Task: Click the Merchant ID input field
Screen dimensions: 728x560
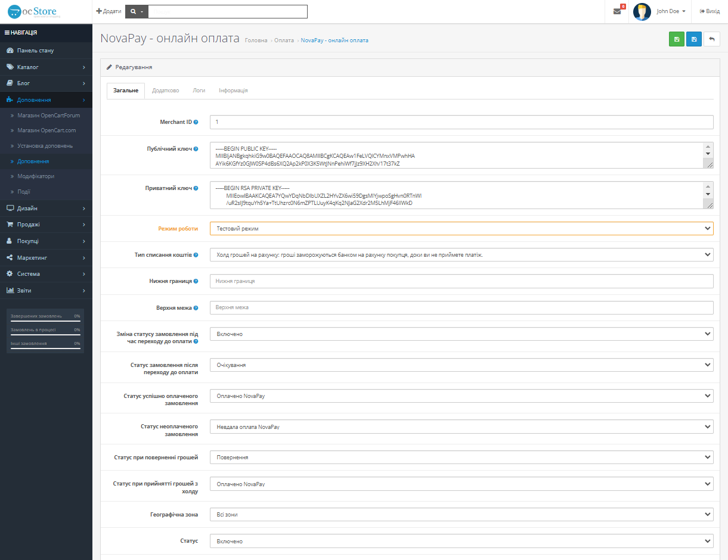Action: [461, 122]
